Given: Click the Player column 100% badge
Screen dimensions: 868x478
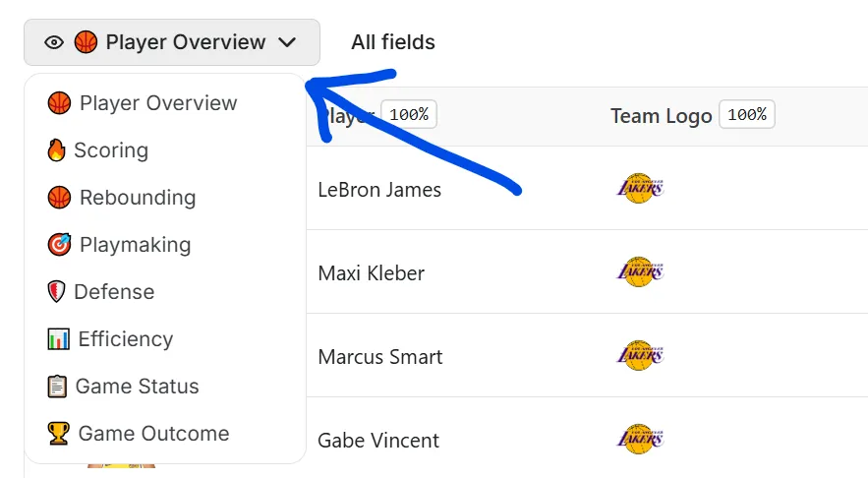Looking at the screenshot, I should tap(409, 115).
